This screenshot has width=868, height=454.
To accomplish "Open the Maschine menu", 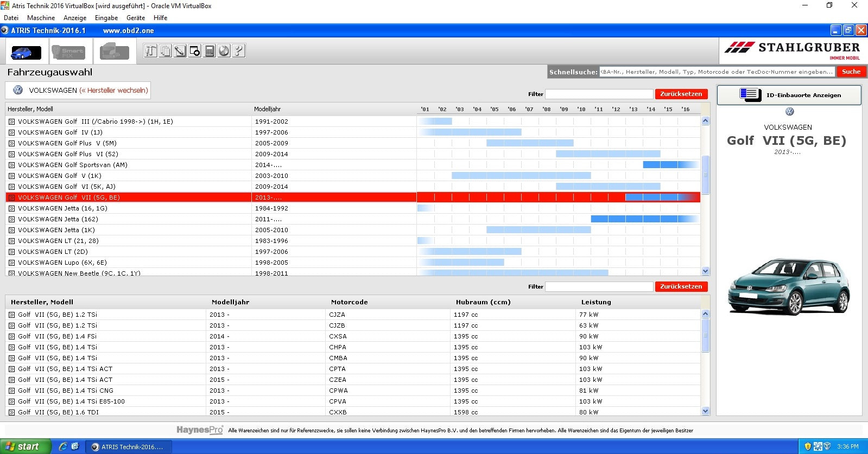I will click(x=41, y=18).
